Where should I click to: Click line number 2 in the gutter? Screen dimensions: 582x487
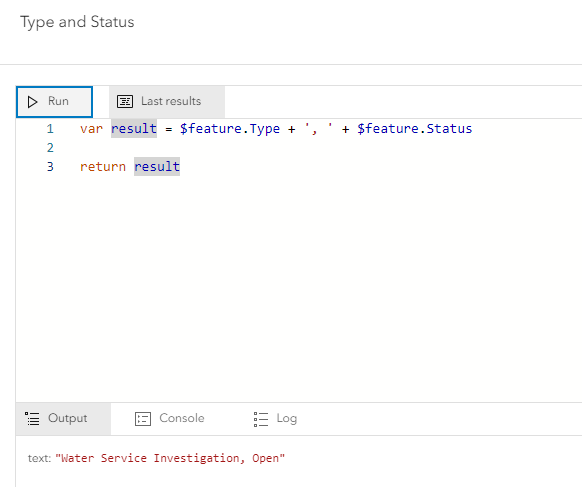point(50,148)
